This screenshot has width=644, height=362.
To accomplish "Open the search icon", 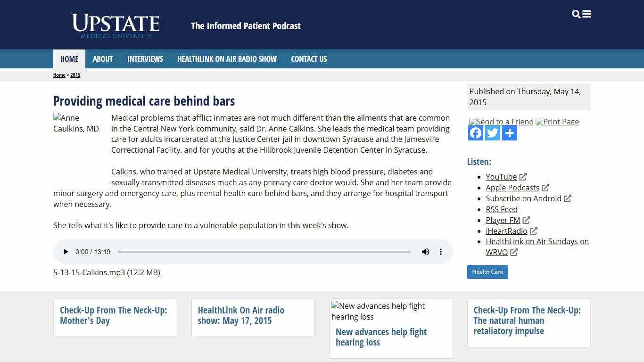I will pos(576,14).
